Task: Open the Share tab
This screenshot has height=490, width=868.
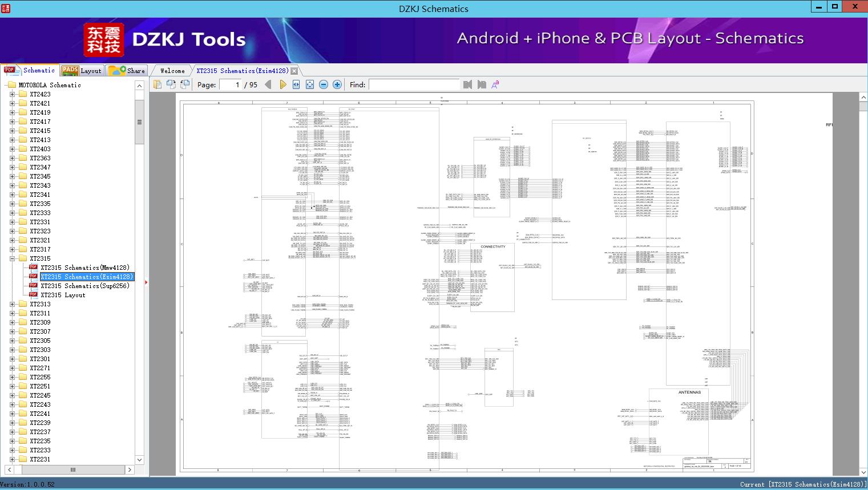Action: pos(127,71)
